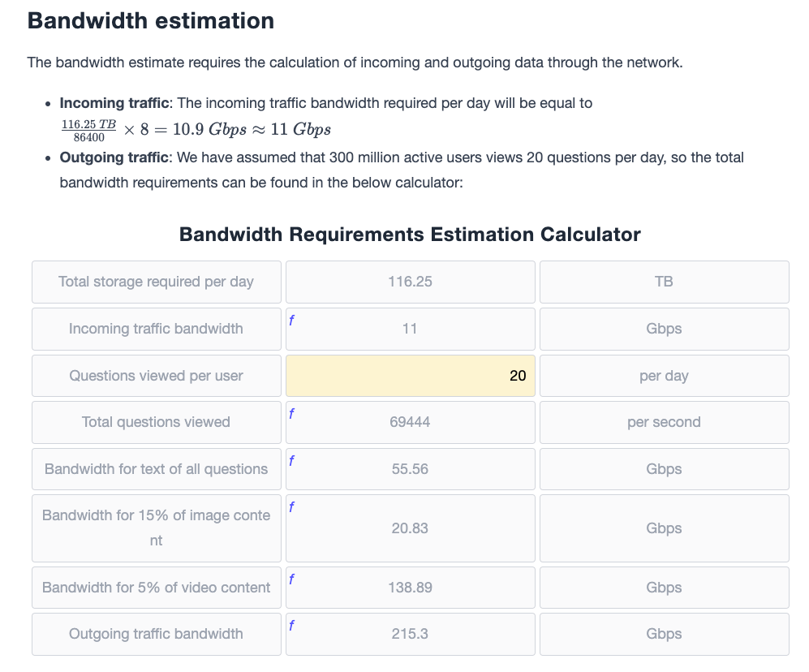809x672 pixels.
Task: Click the formula icon for 5% video content
Action: [x=291, y=579]
